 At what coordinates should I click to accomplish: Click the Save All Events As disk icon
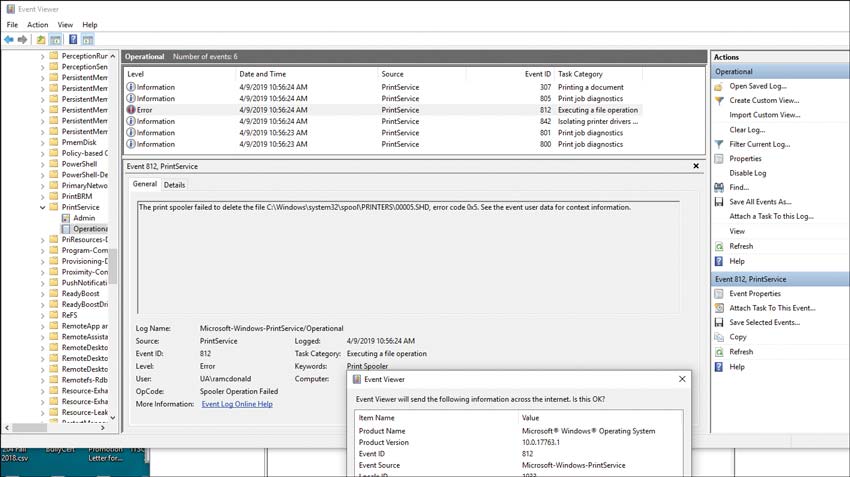tap(719, 202)
